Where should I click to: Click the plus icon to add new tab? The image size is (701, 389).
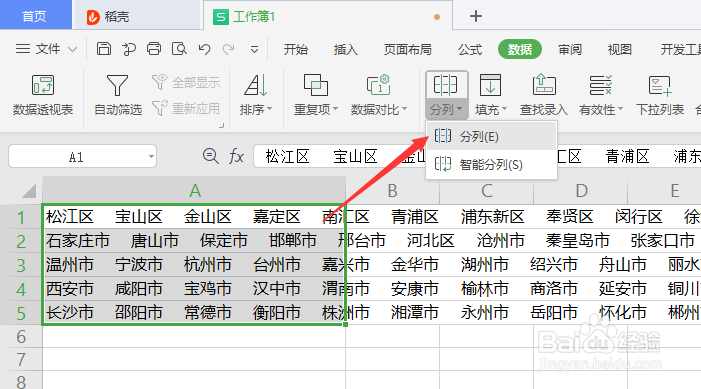tap(476, 16)
